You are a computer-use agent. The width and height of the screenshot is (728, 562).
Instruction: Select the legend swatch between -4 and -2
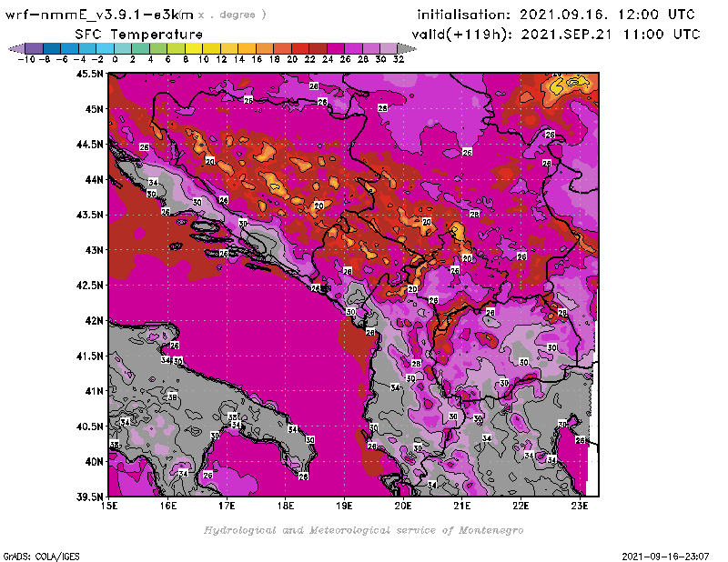(87, 48)
